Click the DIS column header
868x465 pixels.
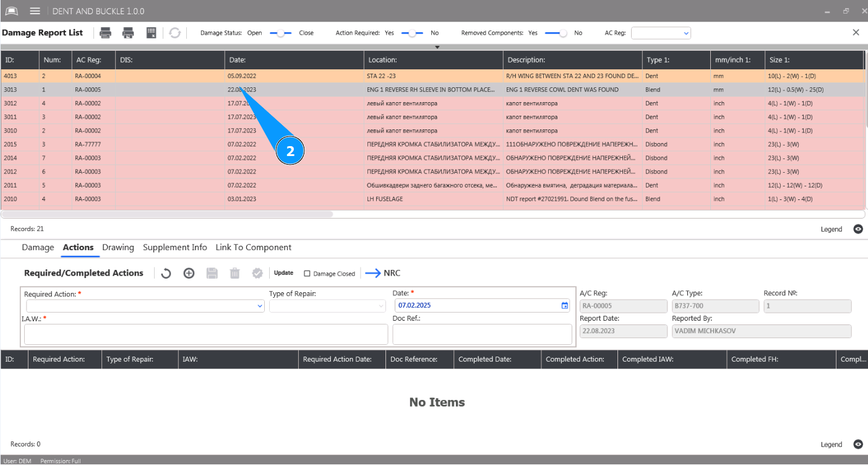tap(170, 60)
